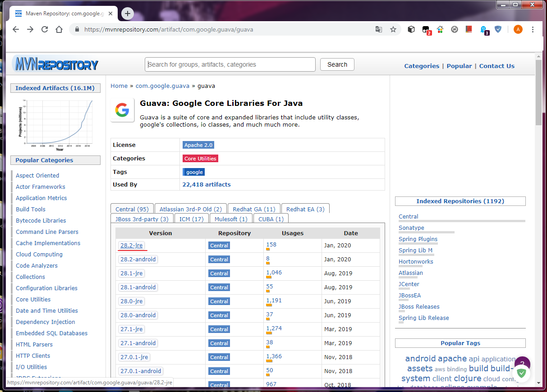Open version 28.2-android

(138, 260)
